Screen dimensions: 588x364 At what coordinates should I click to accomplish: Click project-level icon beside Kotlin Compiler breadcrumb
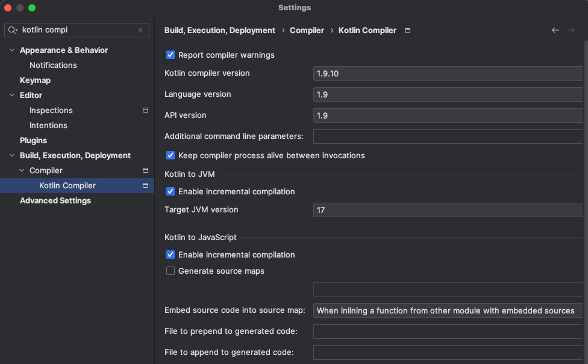tap(408, 31)
